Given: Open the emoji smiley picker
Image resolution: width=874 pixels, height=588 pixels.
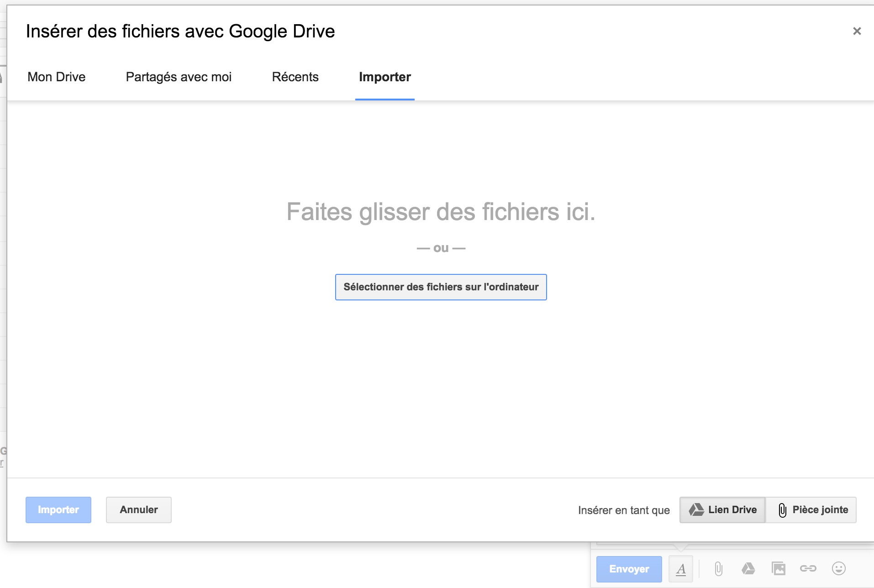Looking at the screenshot, I should click(838, 569).
